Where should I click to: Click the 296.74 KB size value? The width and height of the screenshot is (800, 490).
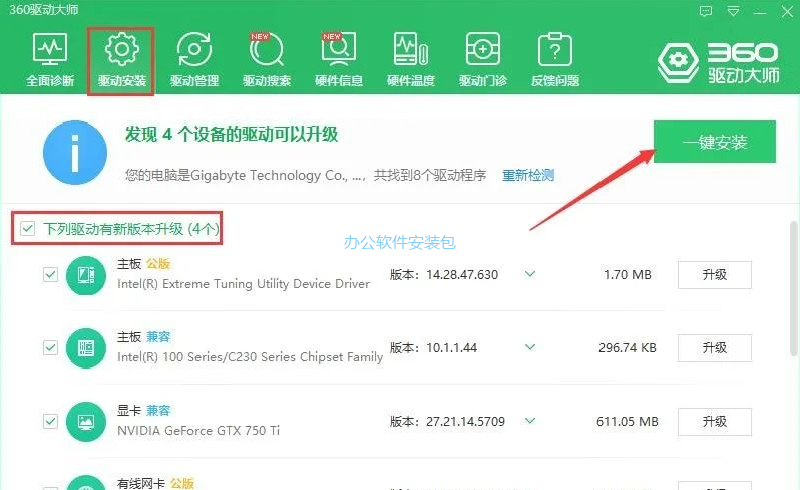[627, 348]
